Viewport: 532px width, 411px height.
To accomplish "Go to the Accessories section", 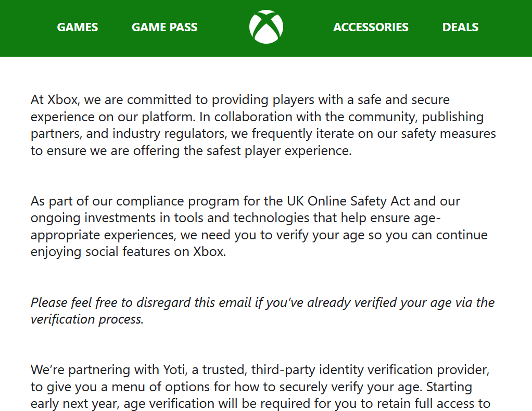I will click(x=371, y=27).
